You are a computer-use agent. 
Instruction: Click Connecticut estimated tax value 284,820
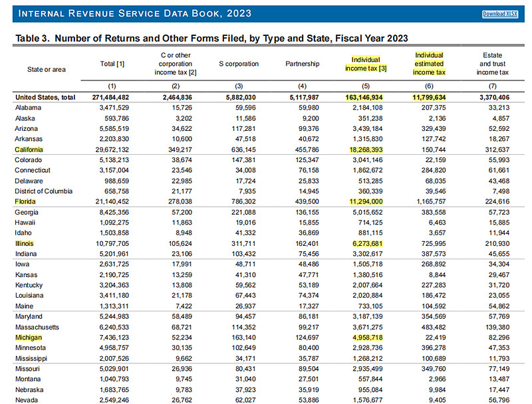point(434,170)
